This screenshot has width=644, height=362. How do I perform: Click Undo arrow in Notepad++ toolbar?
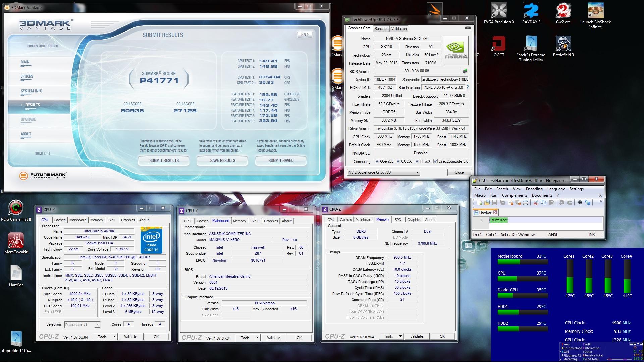click(x=561, y=203)
